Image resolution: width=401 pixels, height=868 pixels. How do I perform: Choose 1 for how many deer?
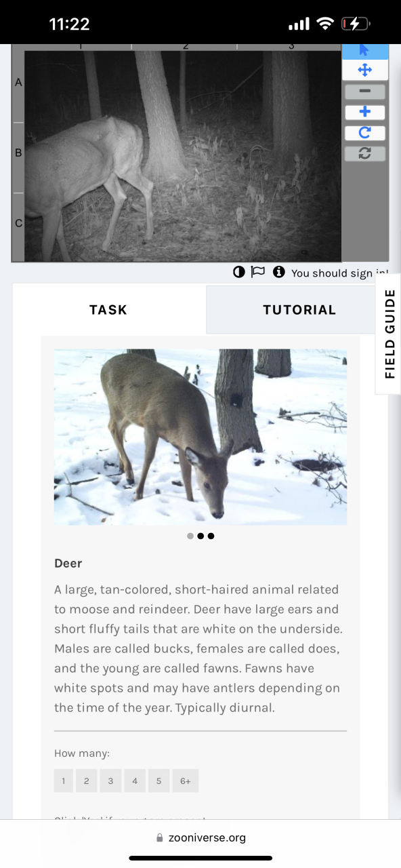click(x=63, y=781)
